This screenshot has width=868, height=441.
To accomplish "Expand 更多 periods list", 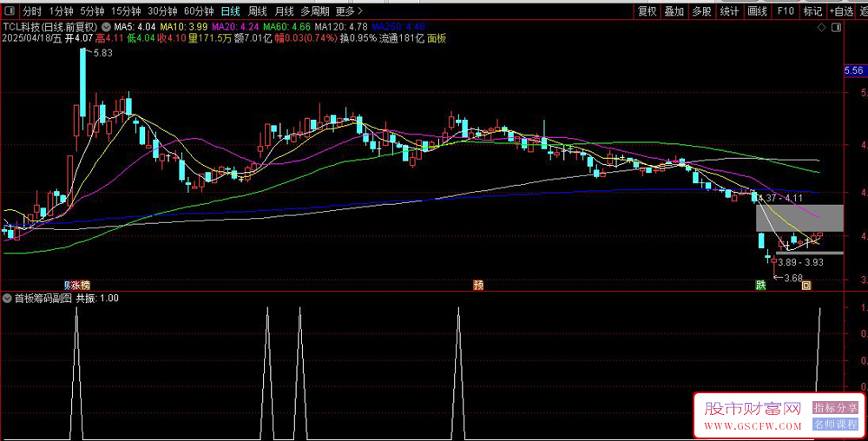I will (x=349, y=11).
